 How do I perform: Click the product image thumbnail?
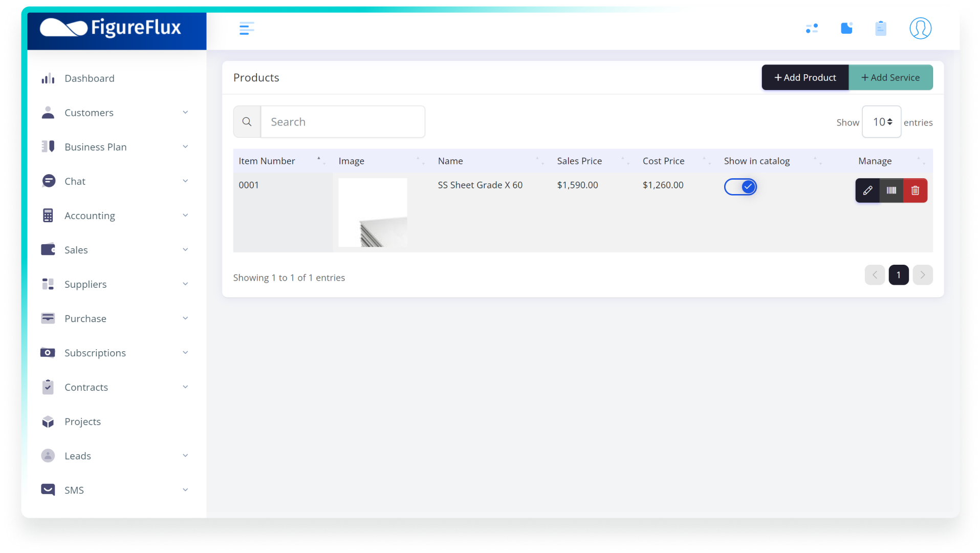point(373,212)
